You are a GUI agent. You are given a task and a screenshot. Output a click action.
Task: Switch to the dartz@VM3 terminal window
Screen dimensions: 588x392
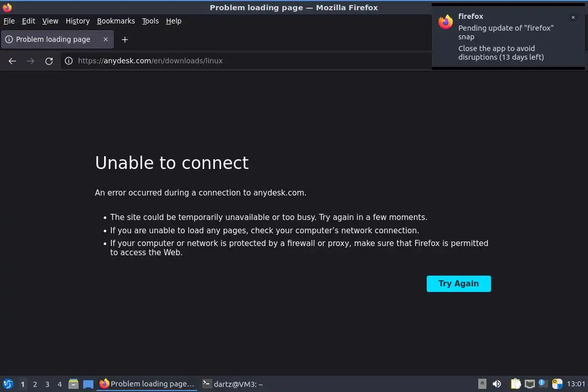click(x=233, y=384)
